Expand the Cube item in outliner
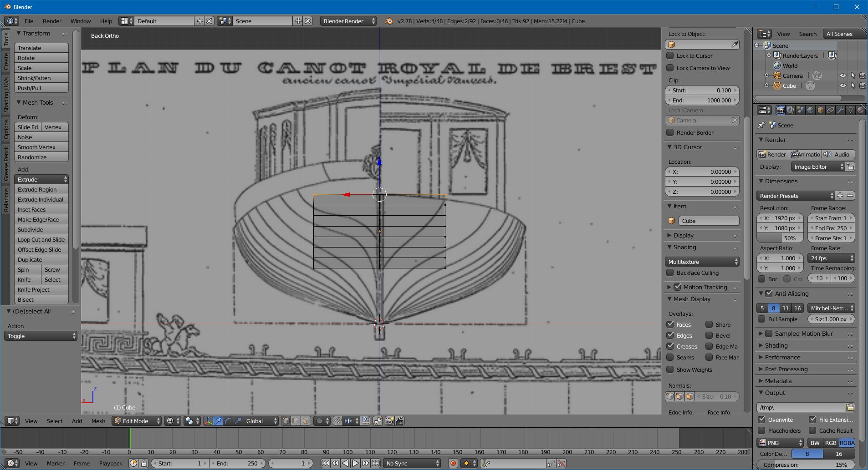 point(766,86)
